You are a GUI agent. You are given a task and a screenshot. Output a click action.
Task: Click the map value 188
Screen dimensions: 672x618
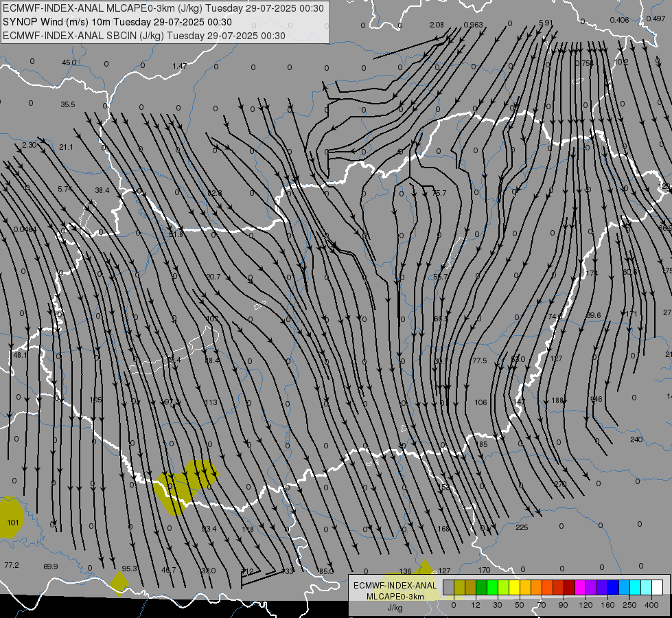(557, 400)
